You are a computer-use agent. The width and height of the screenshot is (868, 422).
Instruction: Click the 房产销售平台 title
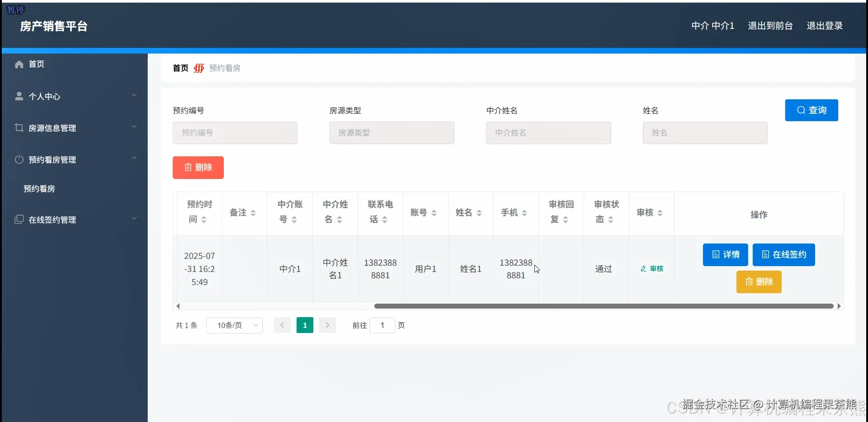(x=54, y=26)
